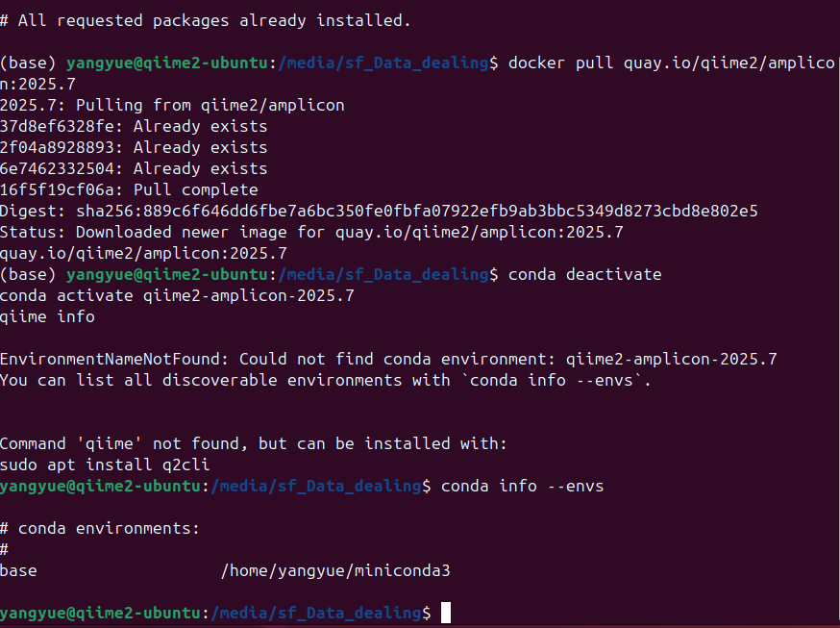Click the '37d8ef6328fe' layer ID
Screen dimensions: 840x628
pyautogui.click(x=57, y=126)
